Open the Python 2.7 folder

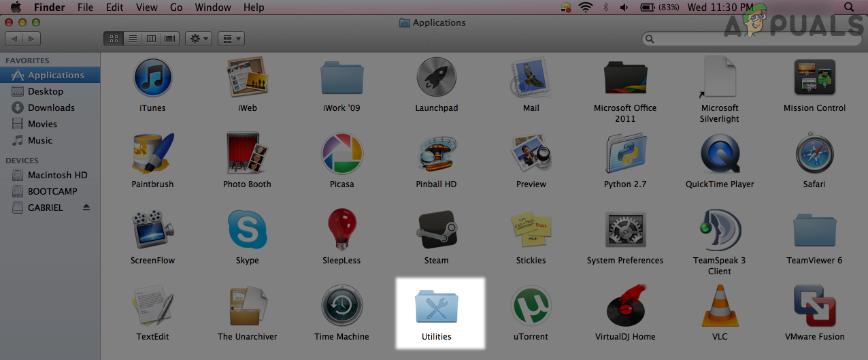click(625, 154)
